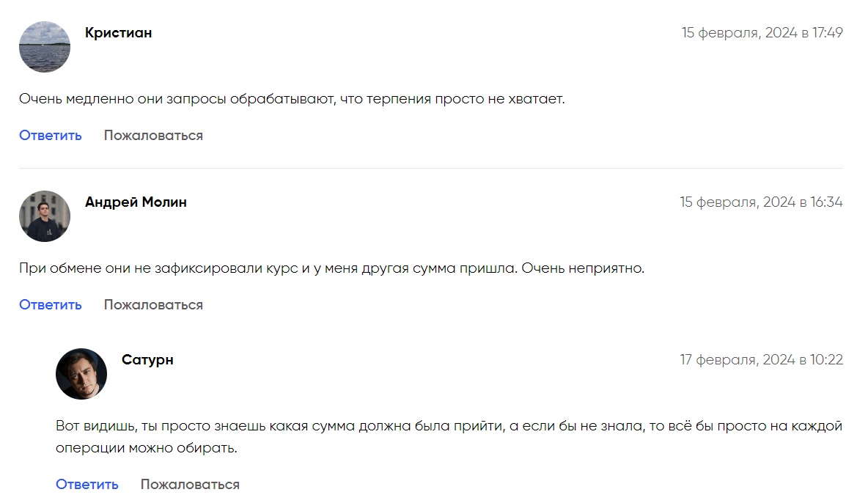Open Сатурн's profile photo avatar
868x503 pixels.
81,374
